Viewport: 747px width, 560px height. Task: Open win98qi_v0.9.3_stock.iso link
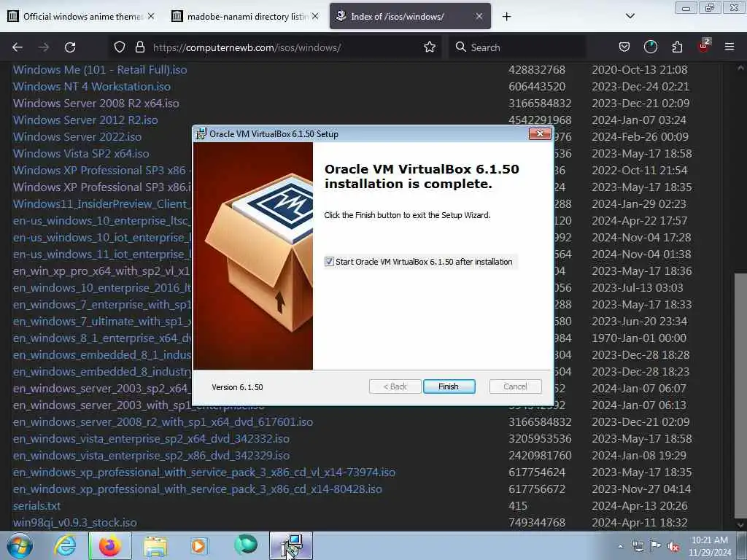click(75, 522)
